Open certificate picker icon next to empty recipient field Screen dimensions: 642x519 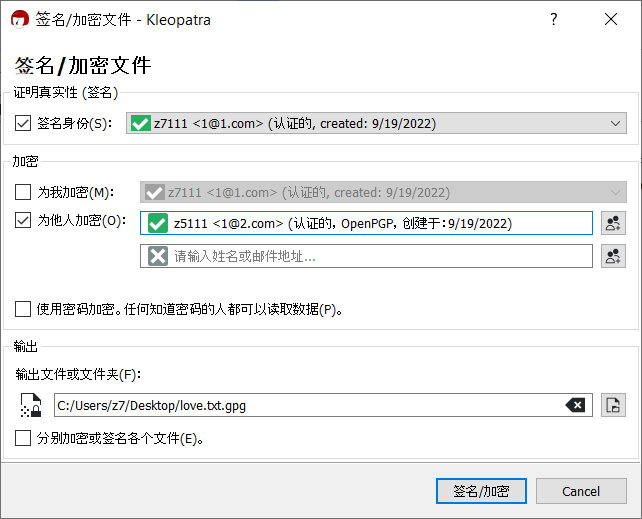tap(613, 256)
